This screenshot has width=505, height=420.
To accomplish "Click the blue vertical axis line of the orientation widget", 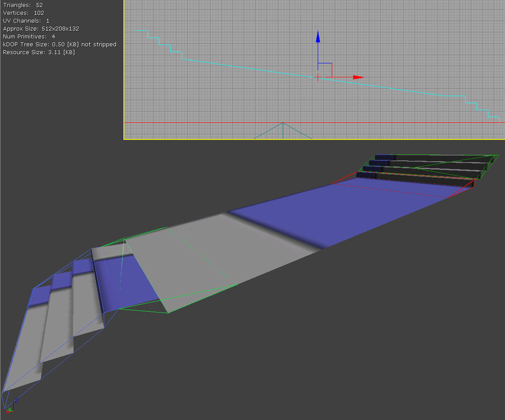I will coord(13,405).
